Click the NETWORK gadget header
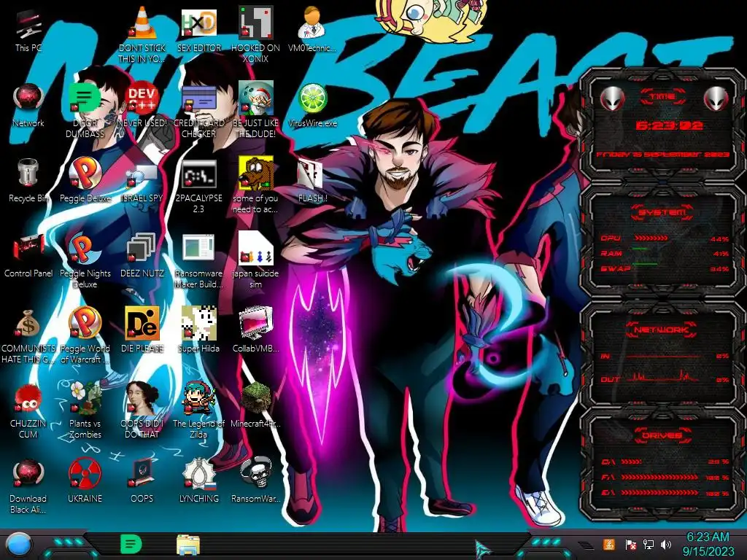The image size is (747, 560). (662, 330)
